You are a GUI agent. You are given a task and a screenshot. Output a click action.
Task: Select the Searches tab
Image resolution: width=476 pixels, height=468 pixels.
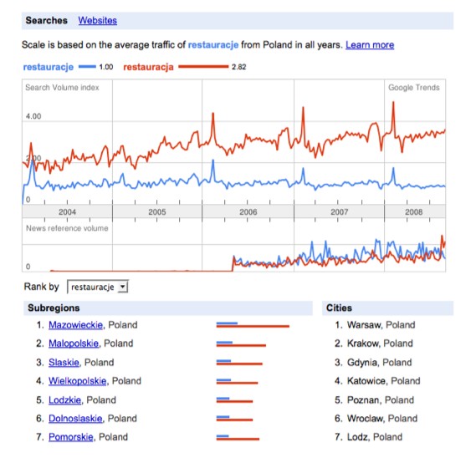click(47, 20)
